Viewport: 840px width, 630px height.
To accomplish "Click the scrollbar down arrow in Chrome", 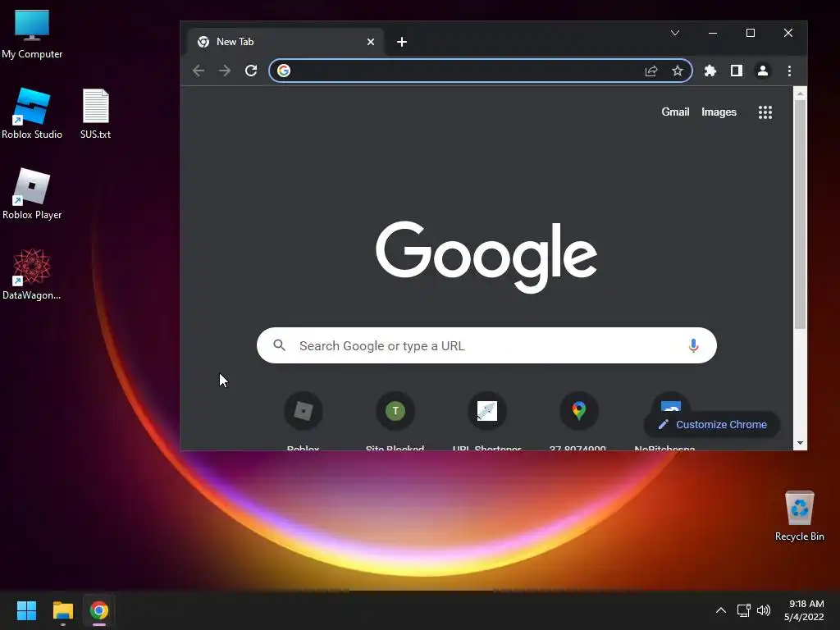I will point(800,443).
